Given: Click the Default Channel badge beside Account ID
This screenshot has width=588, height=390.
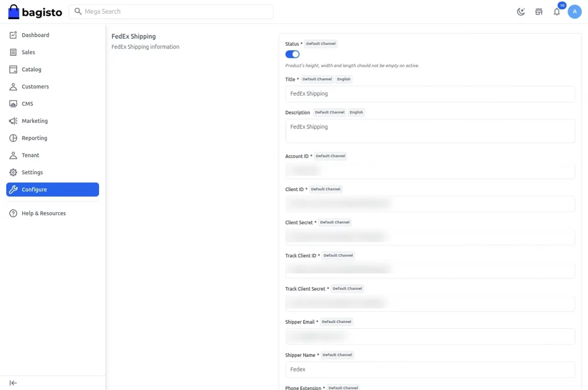Looking at the screenshot, I should pos(331,156).
